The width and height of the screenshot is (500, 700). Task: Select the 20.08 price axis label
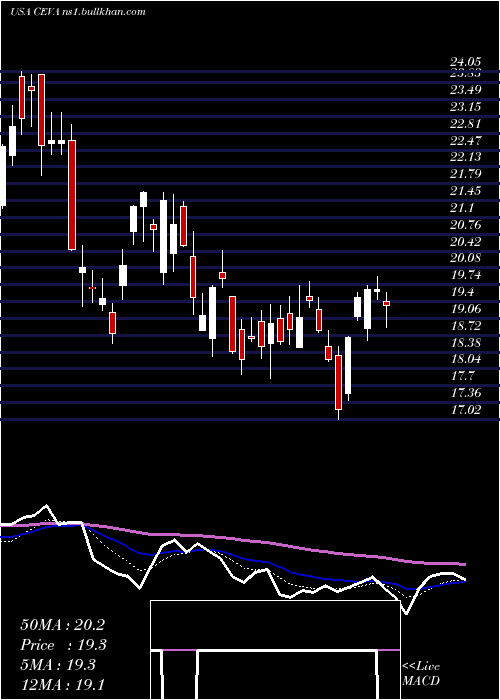click(x=465, y=258)
